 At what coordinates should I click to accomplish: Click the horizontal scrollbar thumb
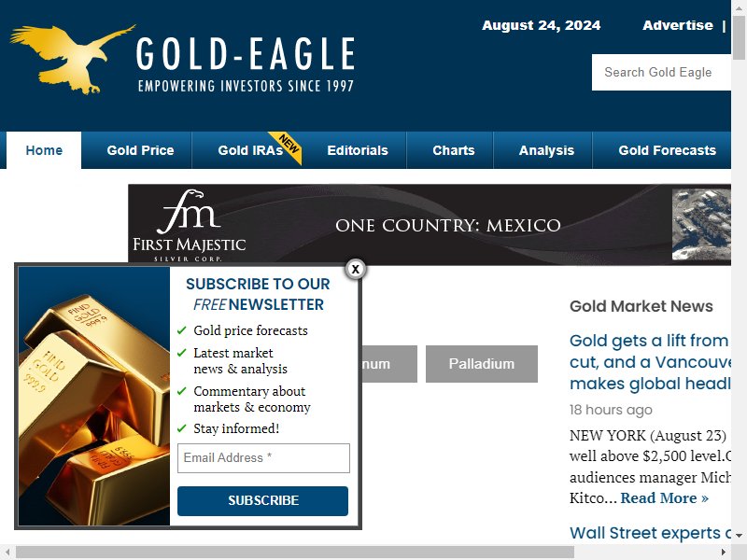(295, 553)
